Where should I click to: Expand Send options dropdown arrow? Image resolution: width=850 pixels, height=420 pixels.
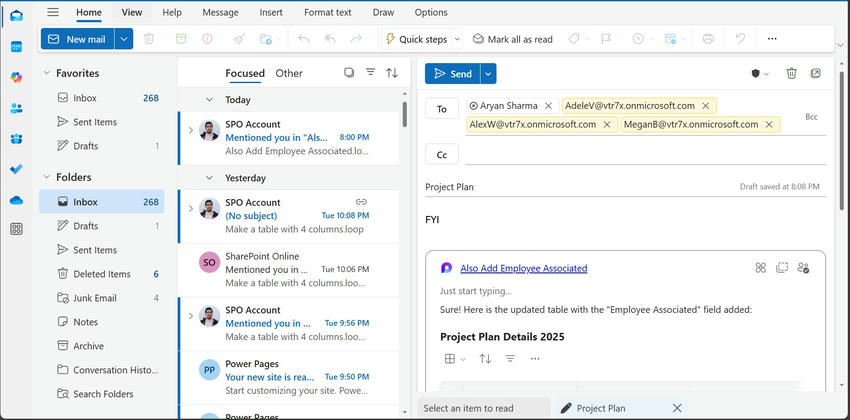coord(488,74)
